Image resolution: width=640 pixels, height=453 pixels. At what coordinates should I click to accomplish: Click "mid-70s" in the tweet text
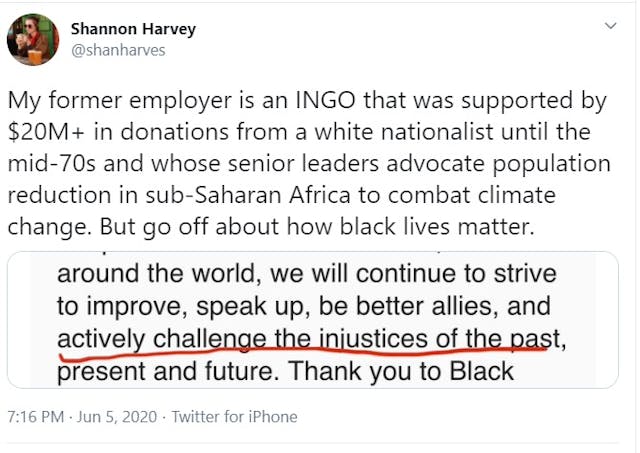46,163
